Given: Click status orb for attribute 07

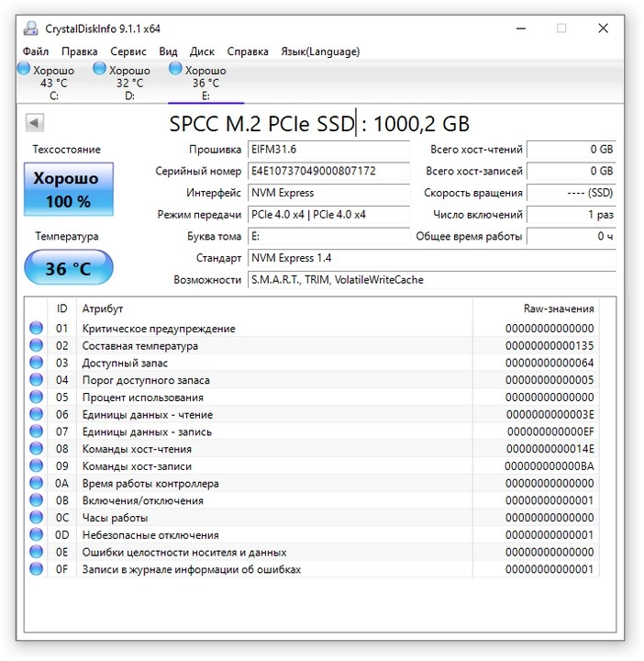Looking at the screenshot, I should click(x=36, y=431).
